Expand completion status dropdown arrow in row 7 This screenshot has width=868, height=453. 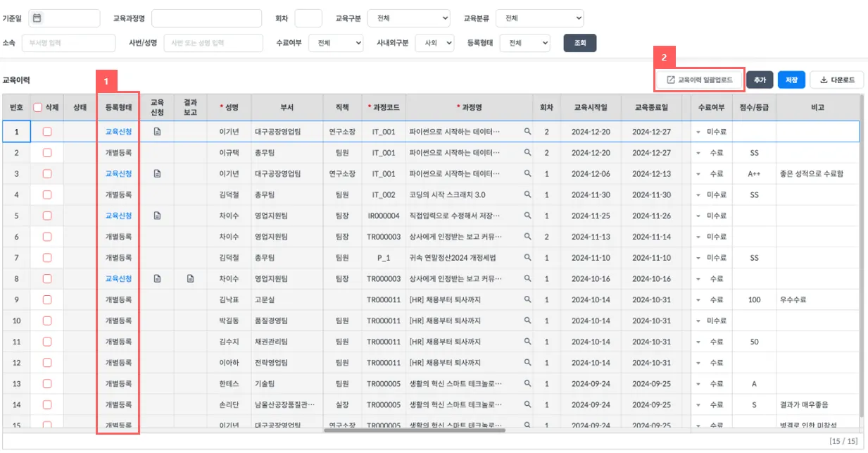pyautogui.click(x=699, y=259)
